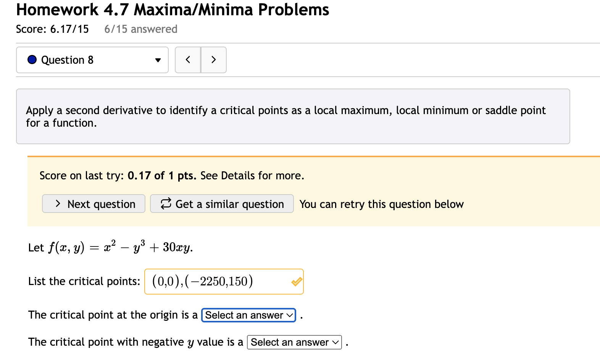Click the You can retry this question below text
This screenshot has height=364, width=600.
pos(381,204)
